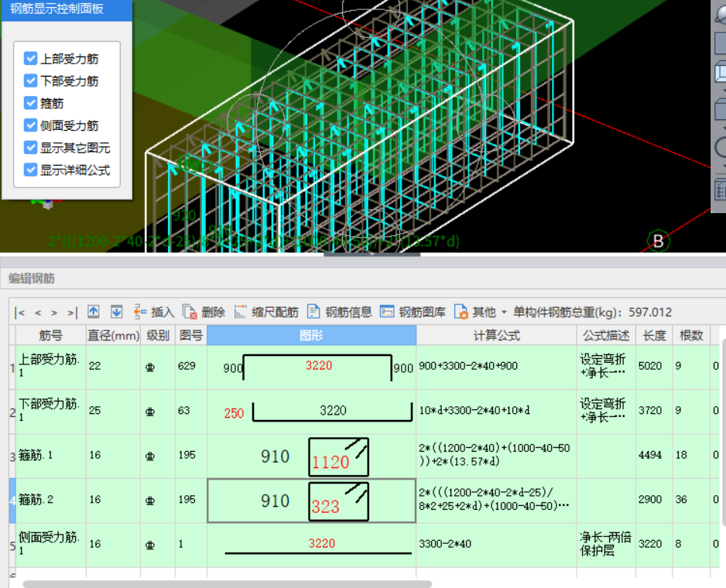This screenshot has width=726, height=588.
Task: Click length 3720 cell
Action: click(654, 411)
